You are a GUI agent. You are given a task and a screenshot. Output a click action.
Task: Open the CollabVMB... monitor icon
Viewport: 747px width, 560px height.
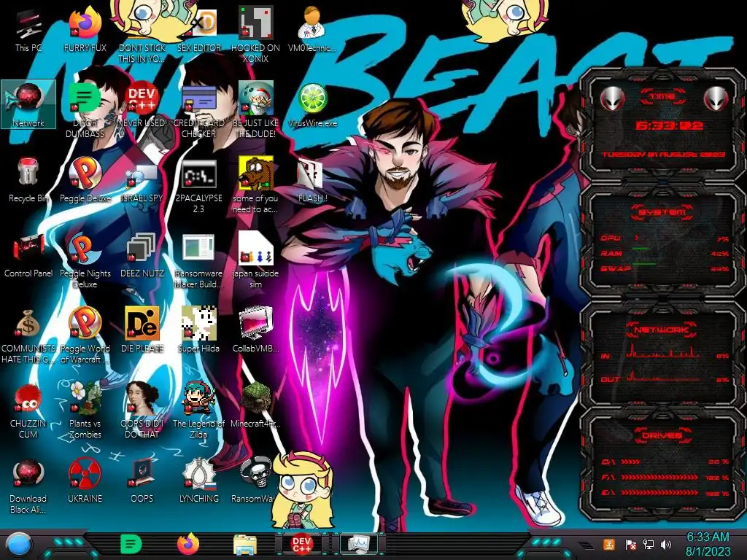pyautogui.click(x=256, y=330)
